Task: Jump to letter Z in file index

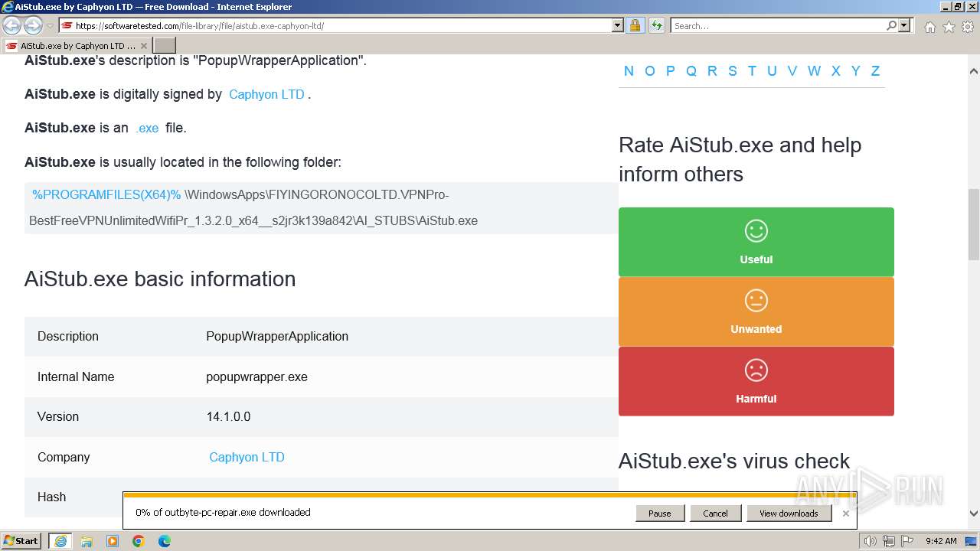Action: click(x=875, y=71)
